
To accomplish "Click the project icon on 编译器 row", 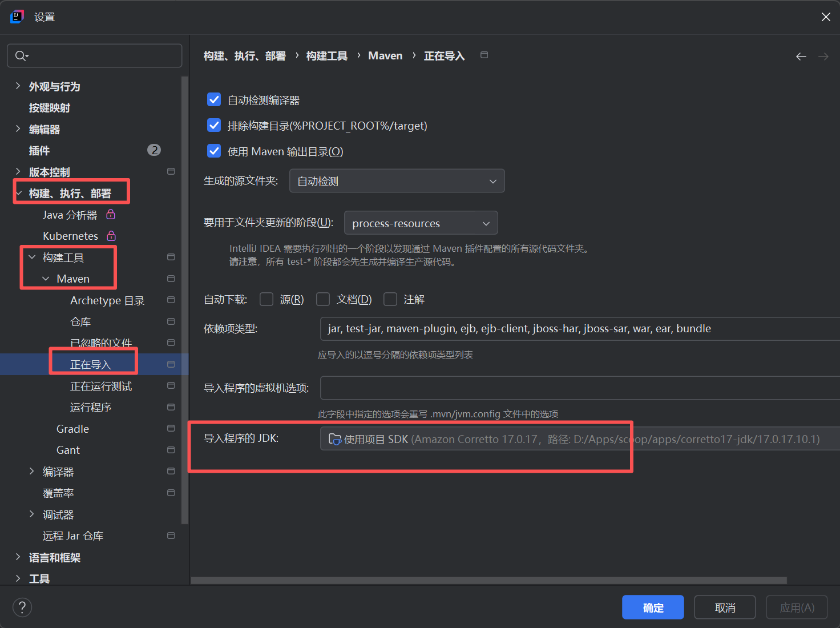I will click(171, 471).
